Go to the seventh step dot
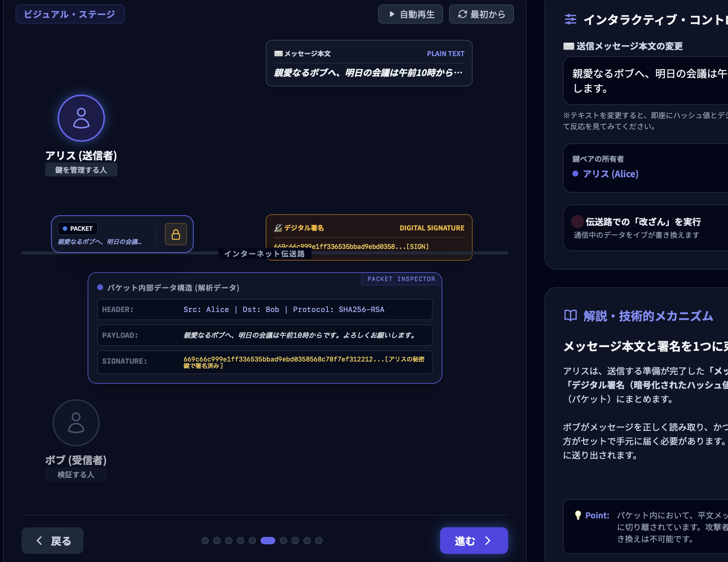Screen dimensions: 728x562 click(283, 541)
